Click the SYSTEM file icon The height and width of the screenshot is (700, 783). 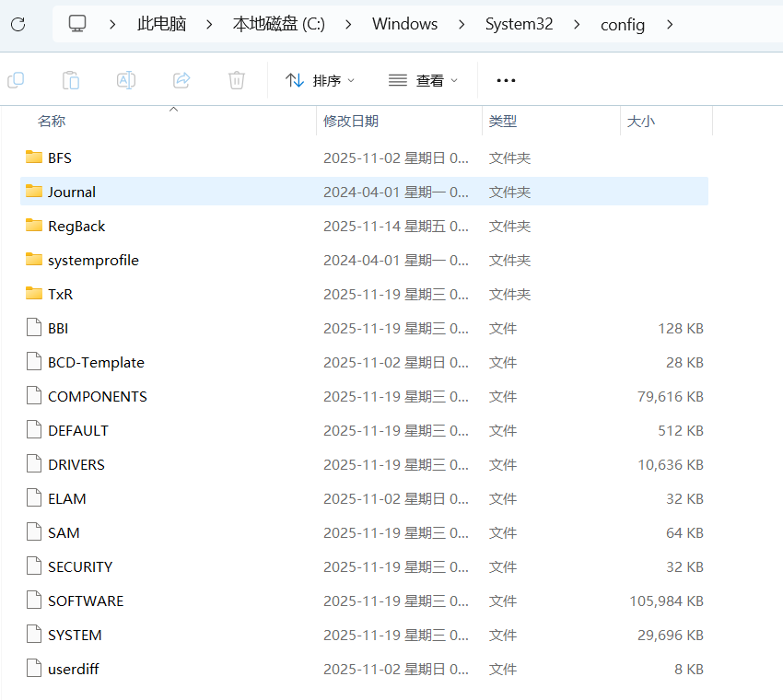tap(34, 634)
